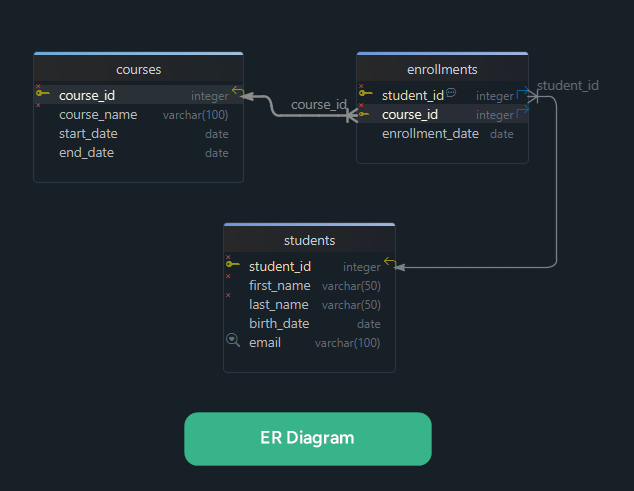Click the foreign key arrow icon on enrollments course_id
This screenshot has height=491, width=634.
click(x=522, y=111)
